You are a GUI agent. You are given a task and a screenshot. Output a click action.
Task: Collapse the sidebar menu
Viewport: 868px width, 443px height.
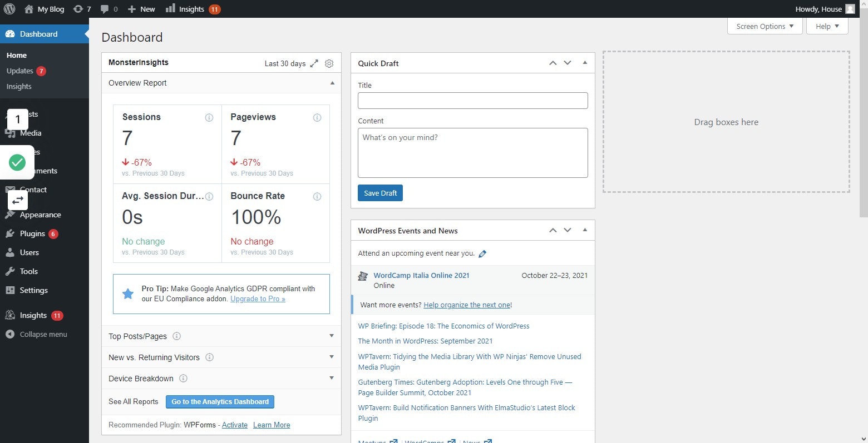[36, 334]
